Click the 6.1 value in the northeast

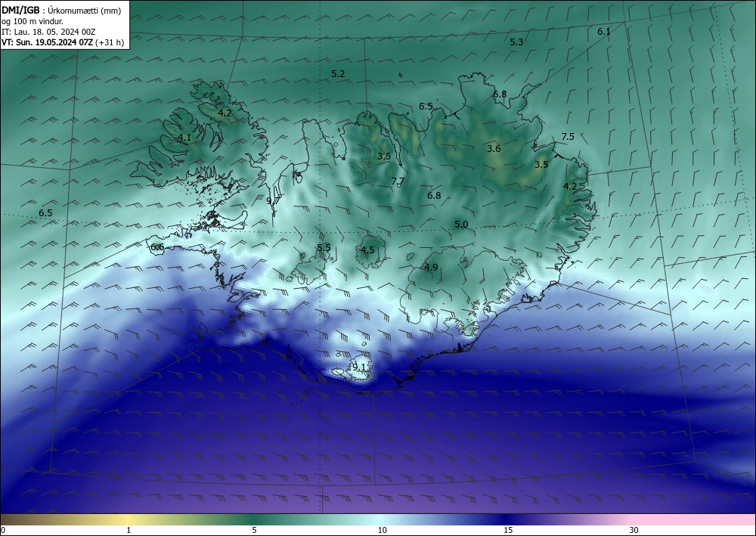pyautogui.click(x=603, y=31)
